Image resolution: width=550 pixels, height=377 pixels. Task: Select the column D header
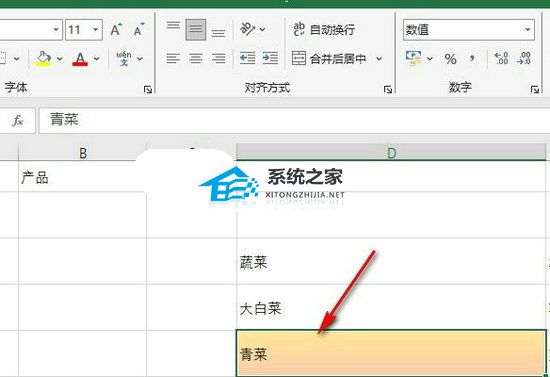391,153
